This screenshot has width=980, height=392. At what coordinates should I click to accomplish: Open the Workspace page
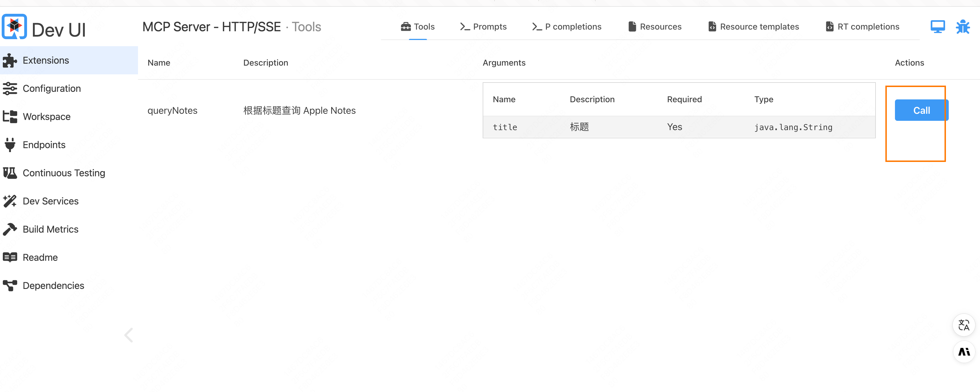(69, 117)
